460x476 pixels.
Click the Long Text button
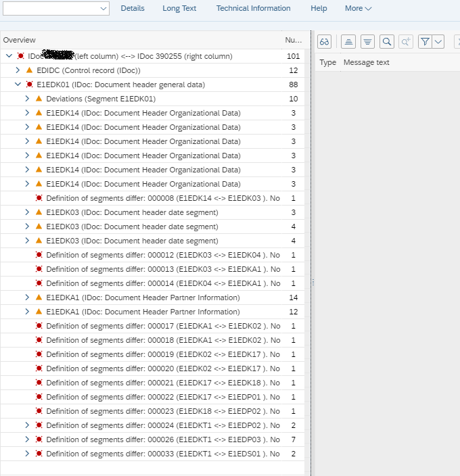click(x=179, y=8)
